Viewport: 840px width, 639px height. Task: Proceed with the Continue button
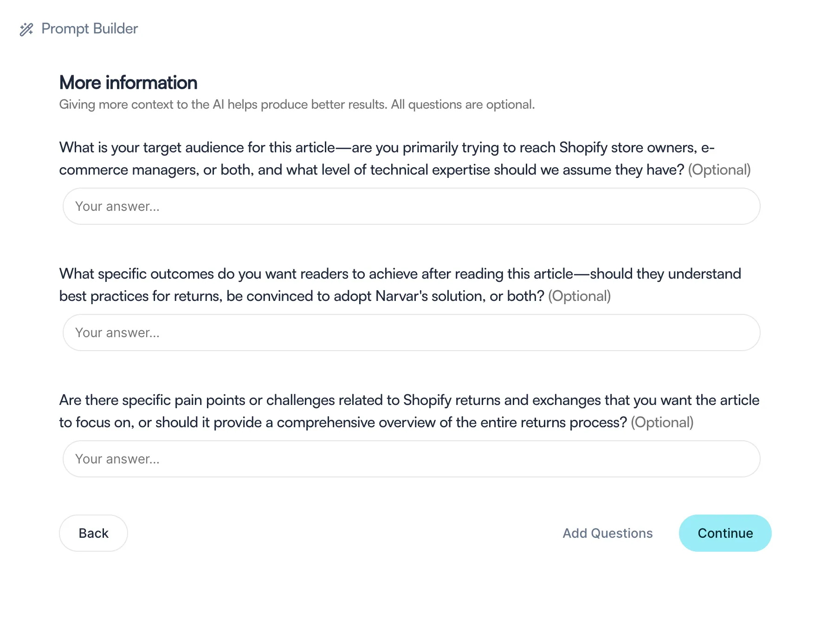pyautogui.click(x=725, y=533)
